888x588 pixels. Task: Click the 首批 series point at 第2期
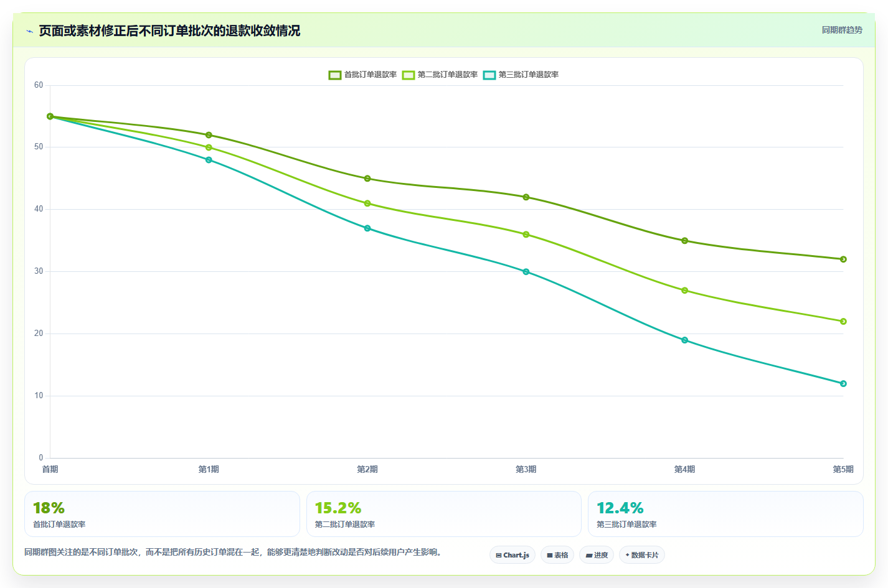[367, 179]
